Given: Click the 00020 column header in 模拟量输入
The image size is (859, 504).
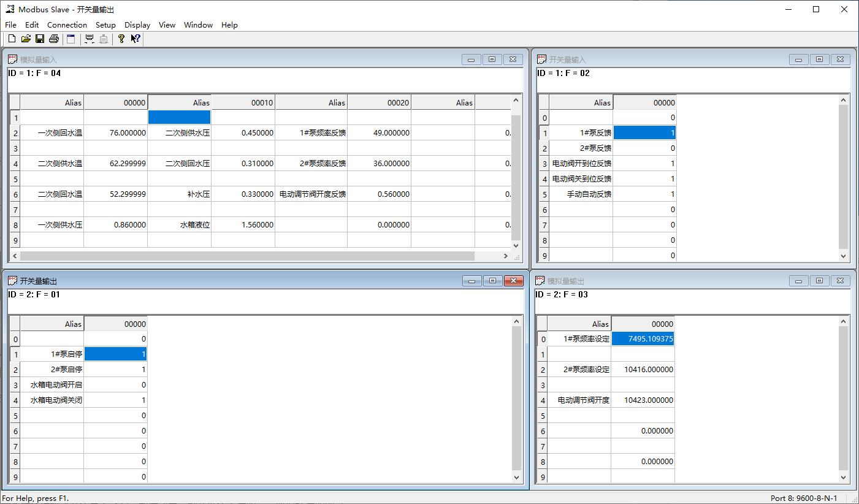Looking at the screenshot, I should click(x=379, y=102).
